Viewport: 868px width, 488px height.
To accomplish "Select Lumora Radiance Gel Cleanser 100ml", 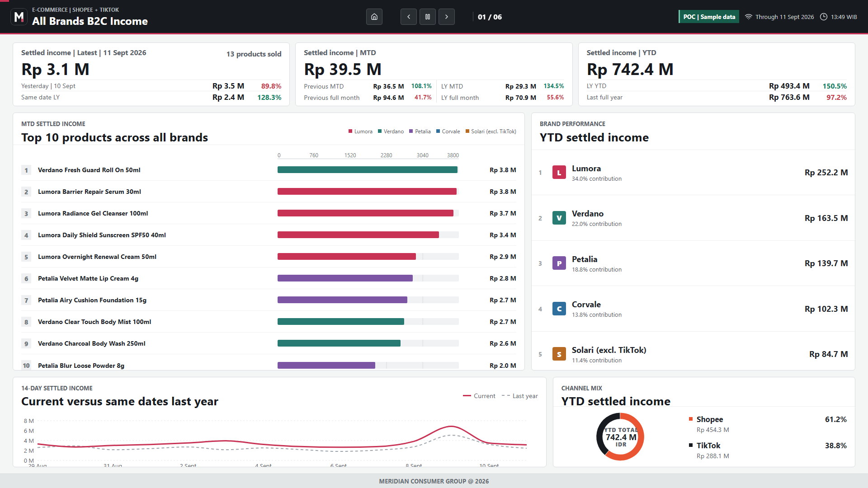I will 269,213.
